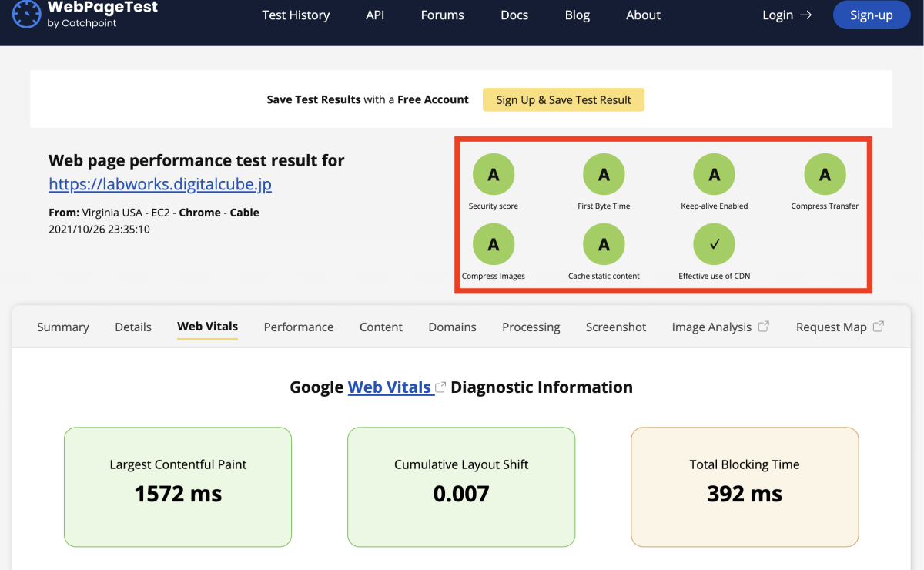924x570 pixels.
Task: Click the WebPageTest speedometer logo icon
Action: 26,15
